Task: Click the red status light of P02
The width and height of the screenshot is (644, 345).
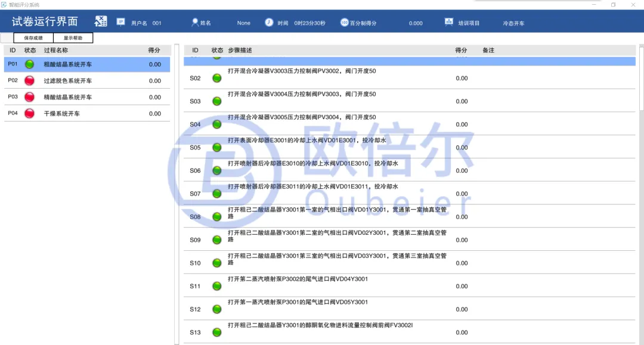Action: (30, 80)
